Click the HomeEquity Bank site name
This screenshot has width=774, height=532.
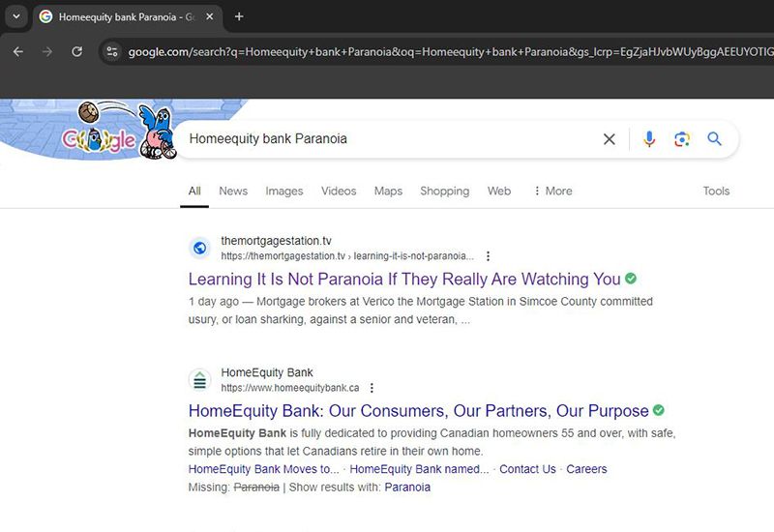267,372
